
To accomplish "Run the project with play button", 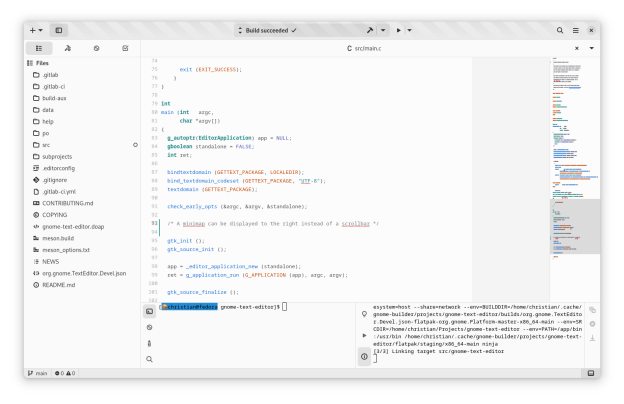I will click(x=399, y=31).
